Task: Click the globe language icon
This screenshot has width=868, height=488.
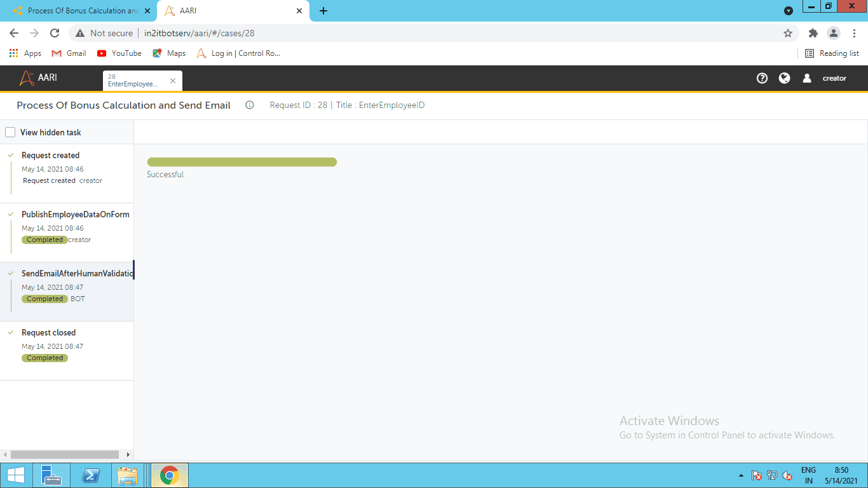Action: 785,78
